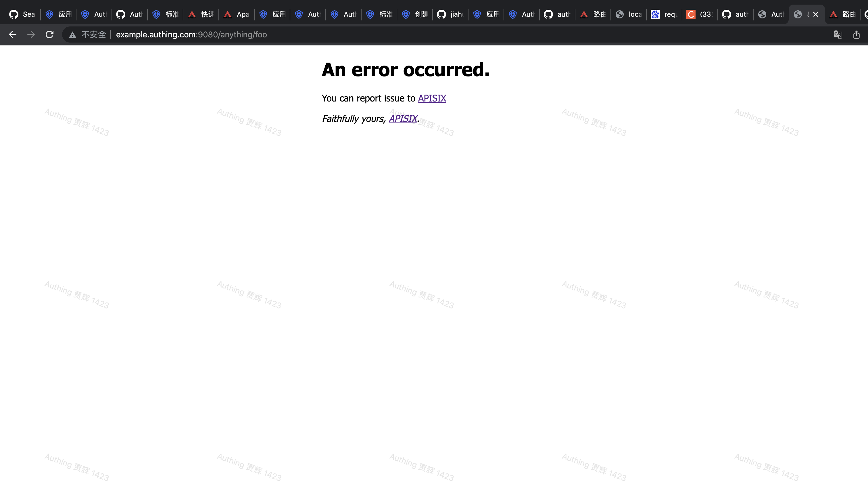Open the Apache APISIX documentation tab
This screenshot has height=494, width=868.
click(x=236, y=14)
